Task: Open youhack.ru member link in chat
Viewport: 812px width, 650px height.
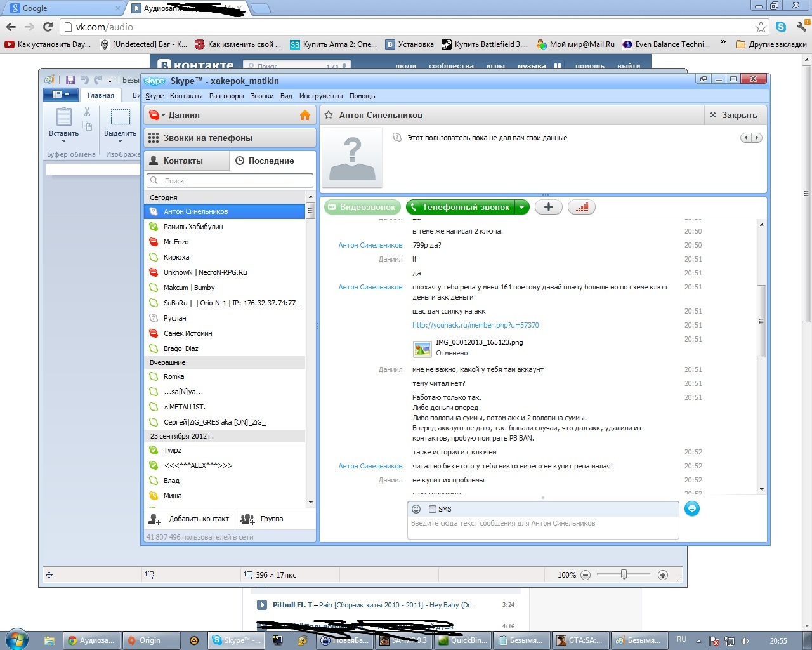Action: point(476,325)
